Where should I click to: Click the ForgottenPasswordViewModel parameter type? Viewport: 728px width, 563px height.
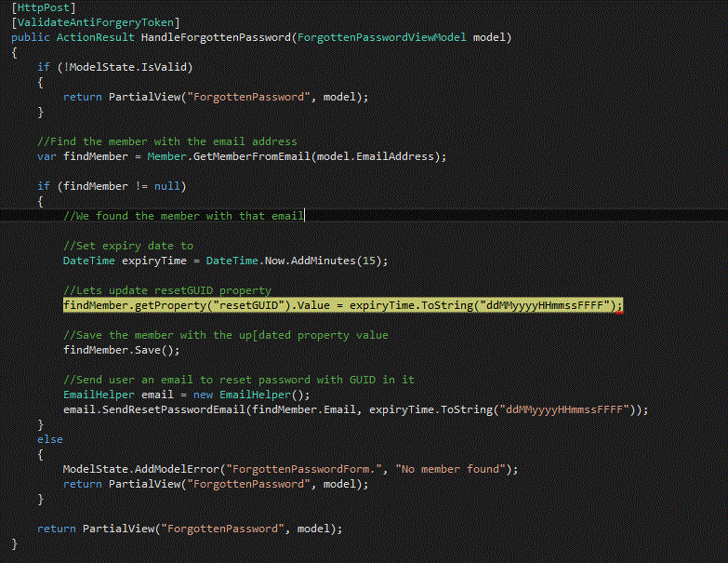pyautogui.click(x=381, y=37)
